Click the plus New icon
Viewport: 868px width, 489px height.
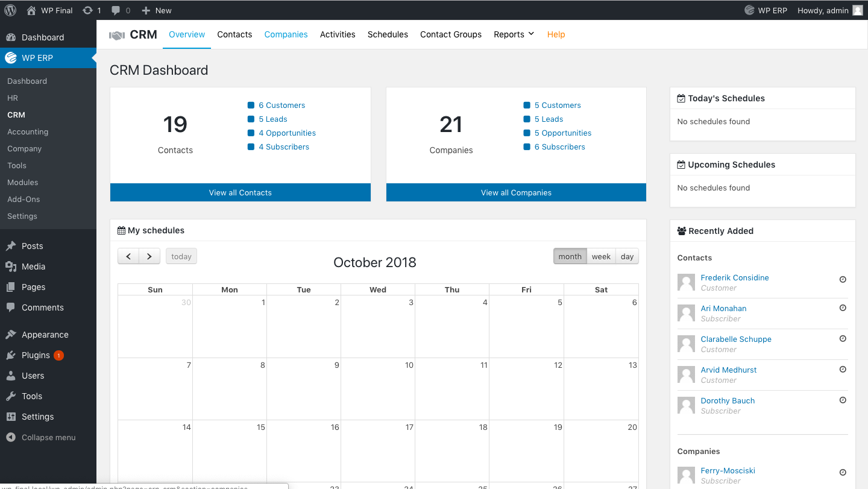[145, 10]
